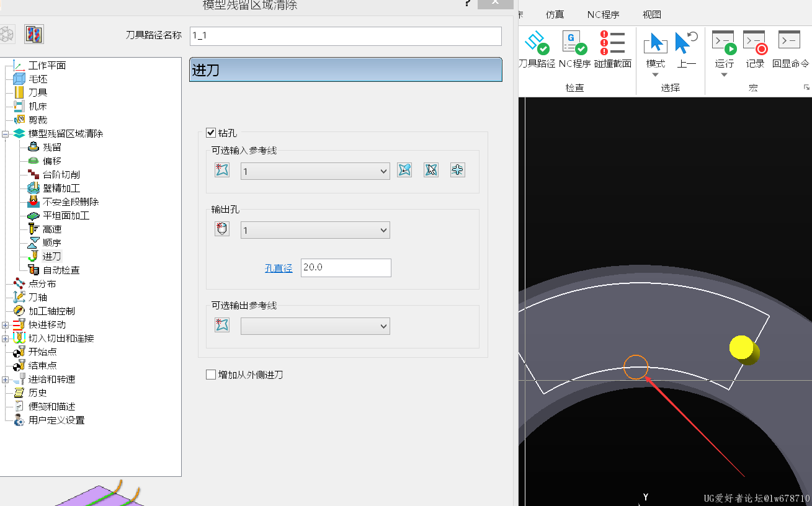Click the 孔直径 hole diameter link
This screenshot has height=506, width=812.
click(x=279, y=268)
